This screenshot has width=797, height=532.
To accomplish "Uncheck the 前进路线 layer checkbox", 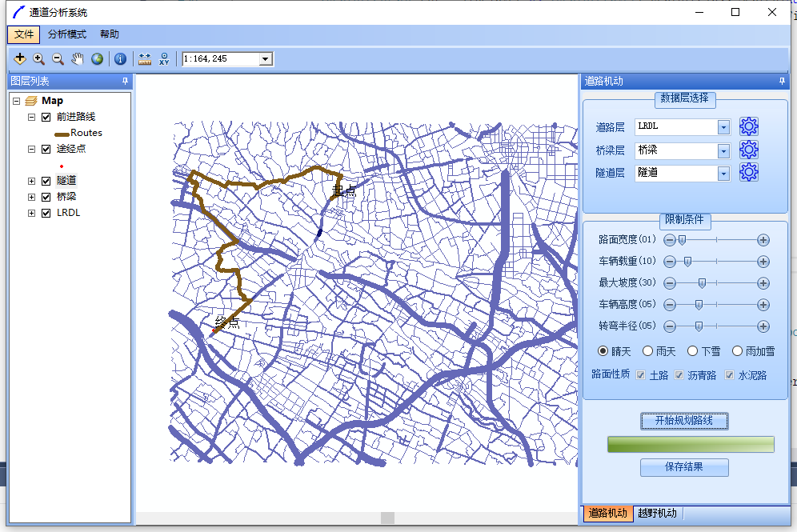I will pos(46,117).
